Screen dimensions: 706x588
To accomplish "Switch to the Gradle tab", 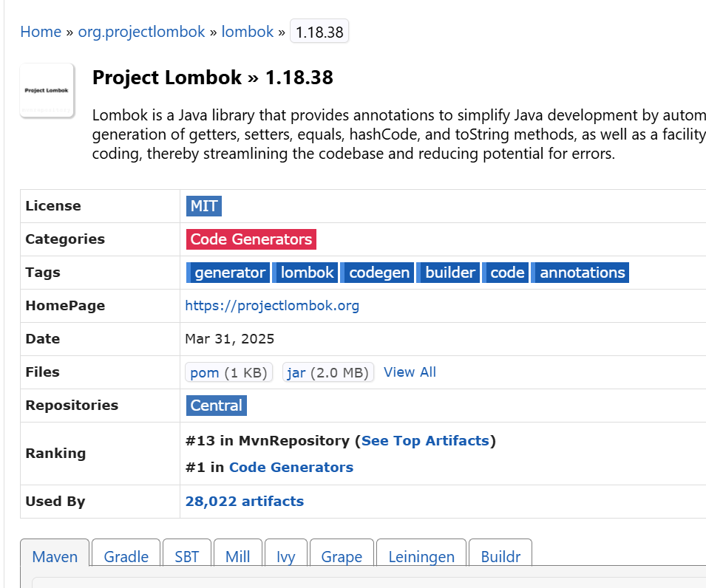I will pos(125,556).
